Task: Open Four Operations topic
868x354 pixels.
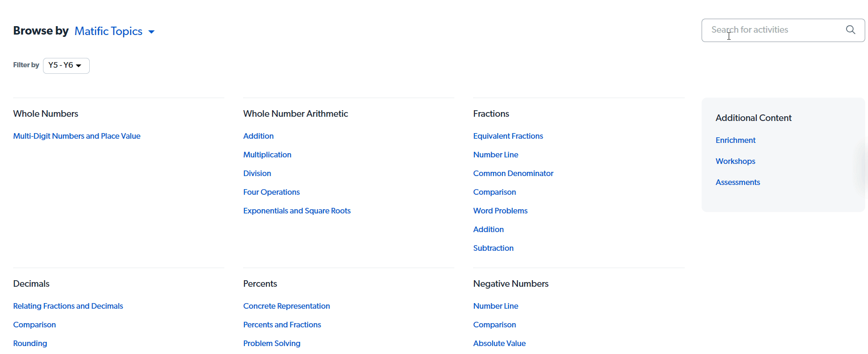Action: pyautogui.click(x=272, y=192)
